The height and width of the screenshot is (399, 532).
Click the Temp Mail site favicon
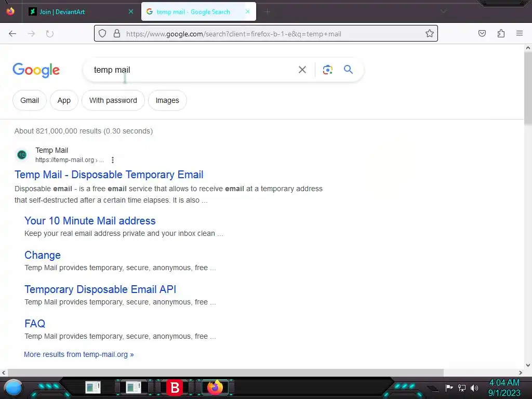click(22, 155)
